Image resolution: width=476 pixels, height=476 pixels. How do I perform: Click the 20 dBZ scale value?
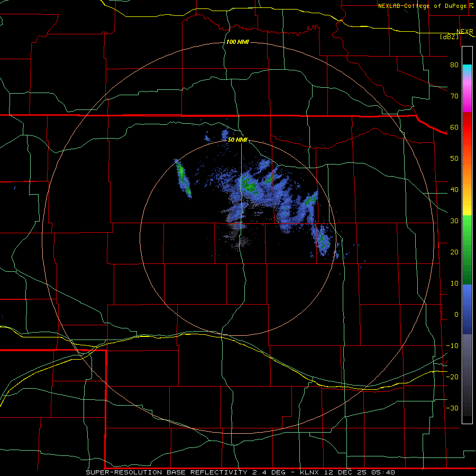point(454,252)
